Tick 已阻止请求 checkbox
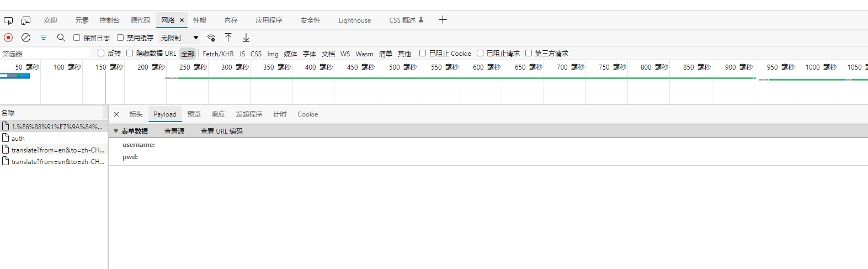 pyautogui.click(x=480, y=53)
